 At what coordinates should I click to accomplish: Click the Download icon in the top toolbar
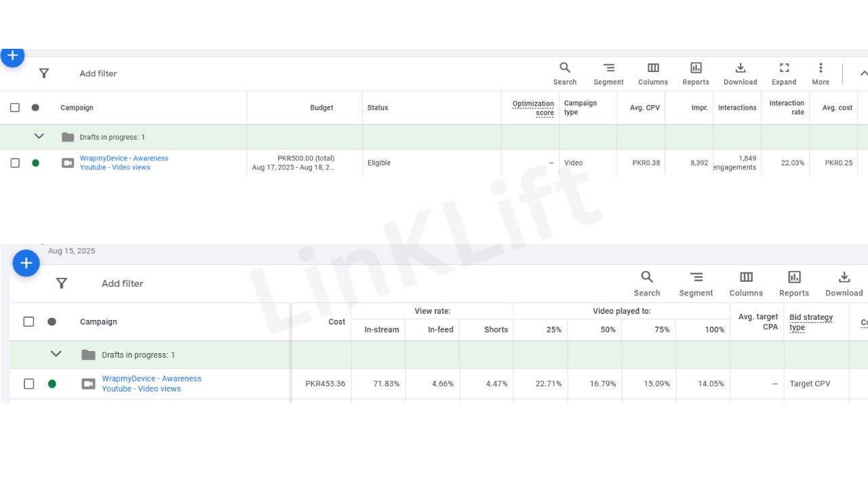click(740, 68)
